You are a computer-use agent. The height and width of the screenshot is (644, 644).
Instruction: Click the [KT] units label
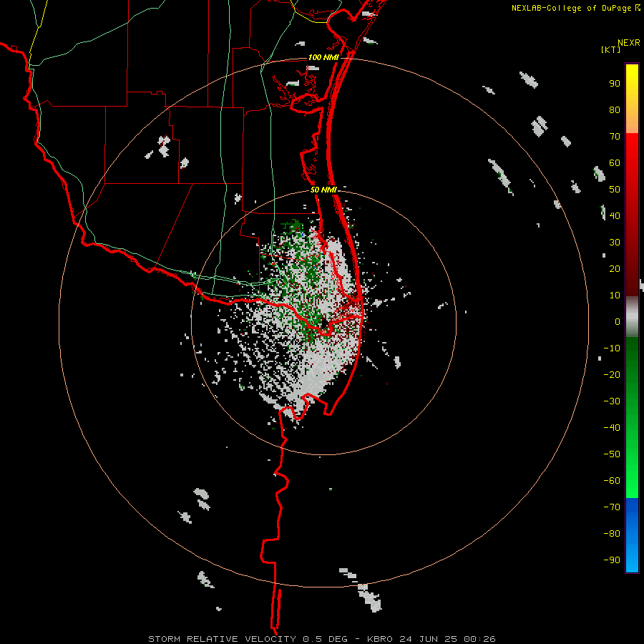(x=610, y=49)
